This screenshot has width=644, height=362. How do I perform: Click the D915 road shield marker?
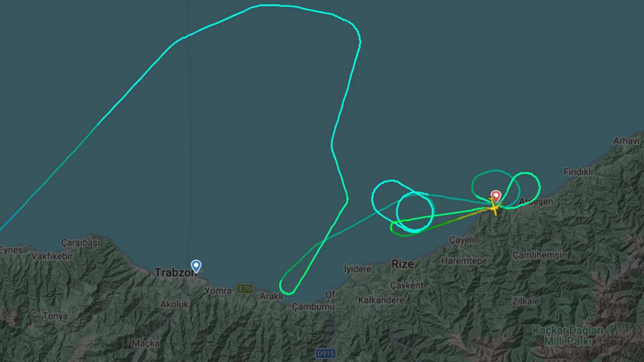326,353
